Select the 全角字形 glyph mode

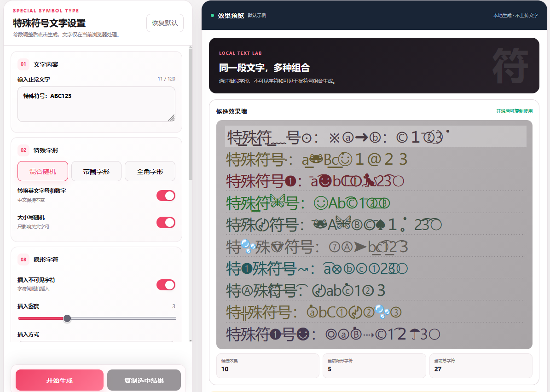(150, 172)
